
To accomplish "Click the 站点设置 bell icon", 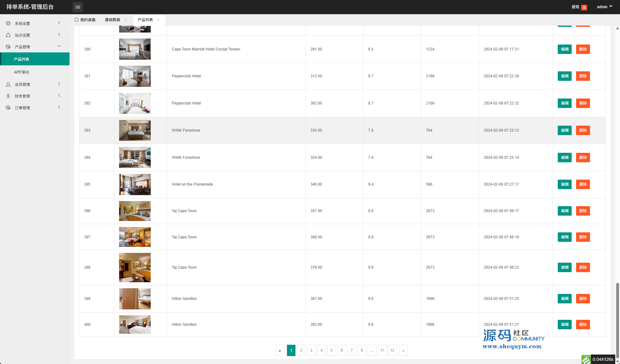I will tap(8, 35).
